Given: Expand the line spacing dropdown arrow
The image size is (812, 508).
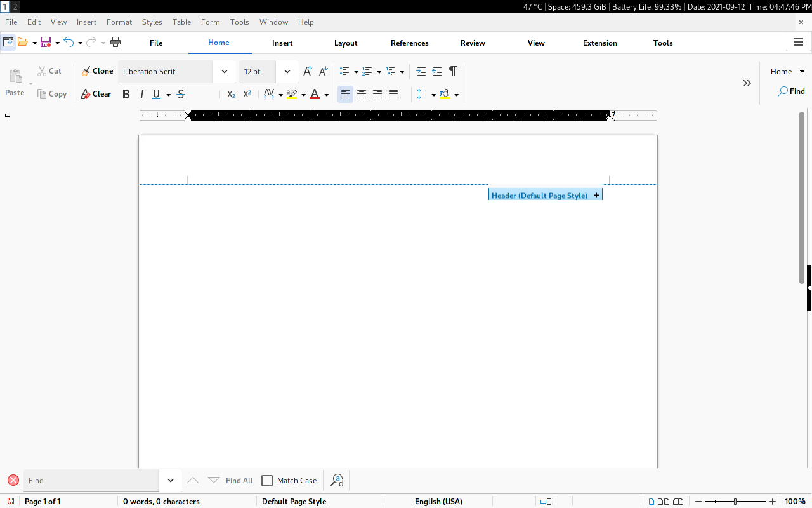Looking at the screenshot, I should [x=433, y=95].
